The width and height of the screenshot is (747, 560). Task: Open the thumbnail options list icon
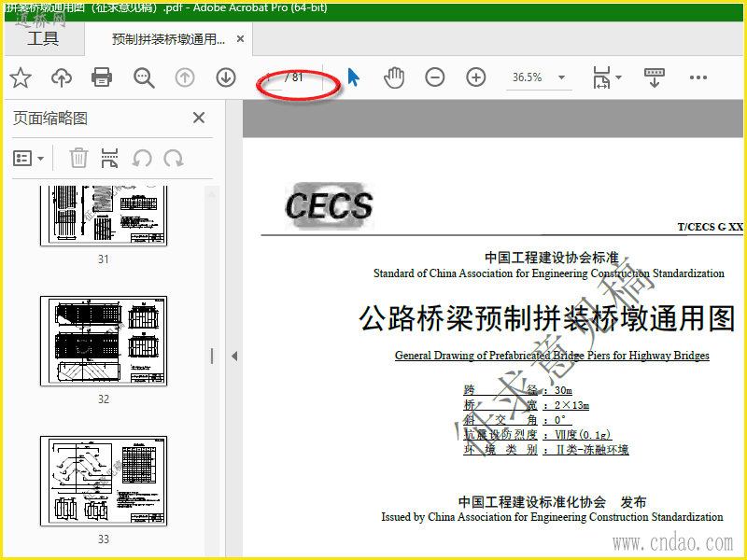(x=22, y=158)
